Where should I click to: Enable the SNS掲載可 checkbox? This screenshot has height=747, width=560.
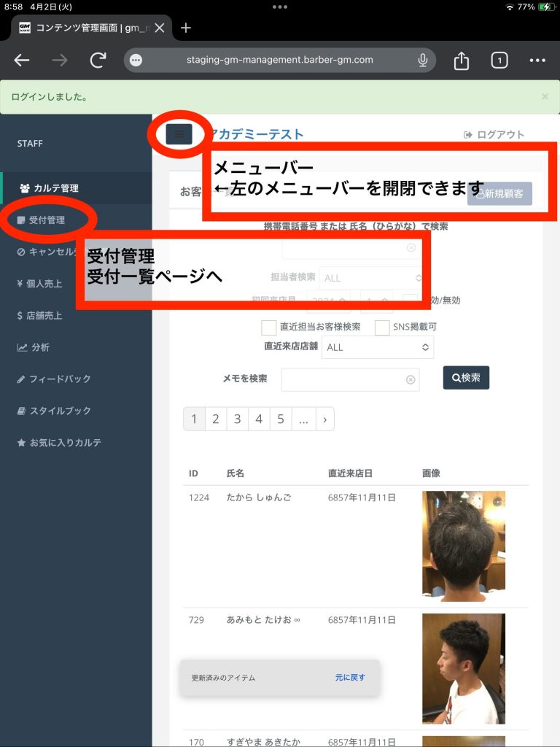[x=382, y=327]
